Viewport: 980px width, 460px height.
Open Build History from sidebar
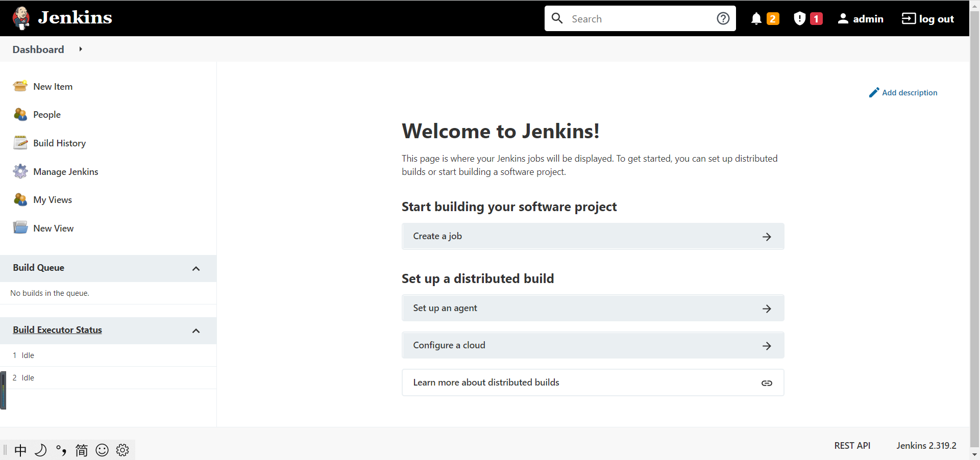(x=60, y=143)
